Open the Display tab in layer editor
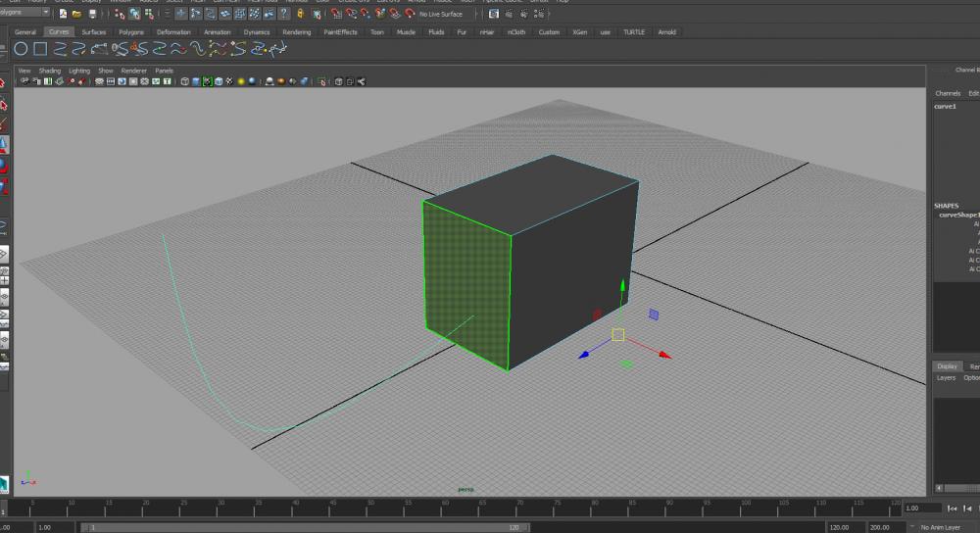Screen dimensions: 980x533 pos(947,366)
